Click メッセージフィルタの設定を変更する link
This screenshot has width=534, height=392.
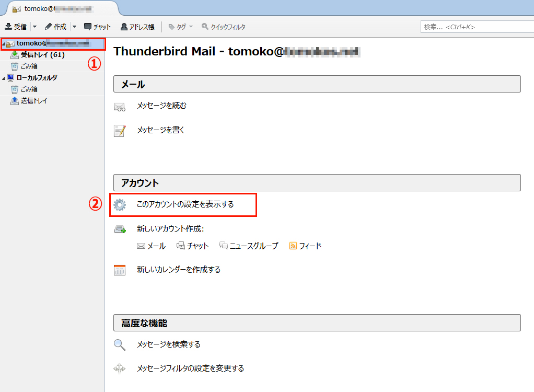pos(190,368)
